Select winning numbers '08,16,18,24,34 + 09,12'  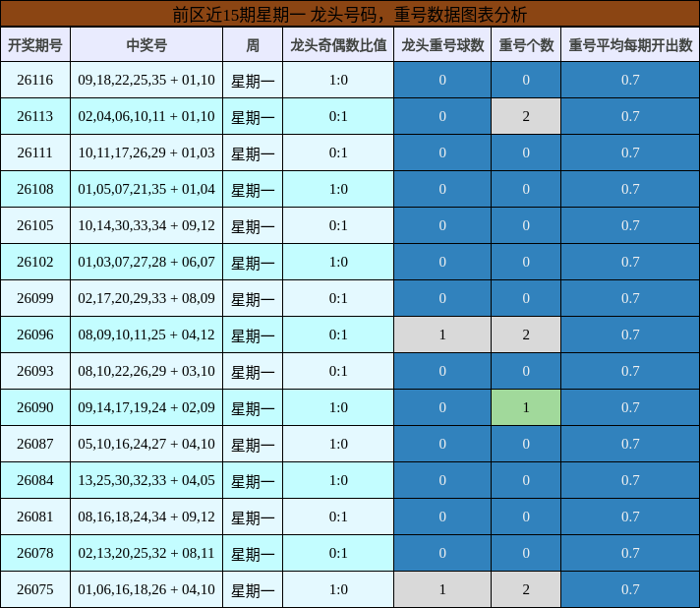point(146,517)
